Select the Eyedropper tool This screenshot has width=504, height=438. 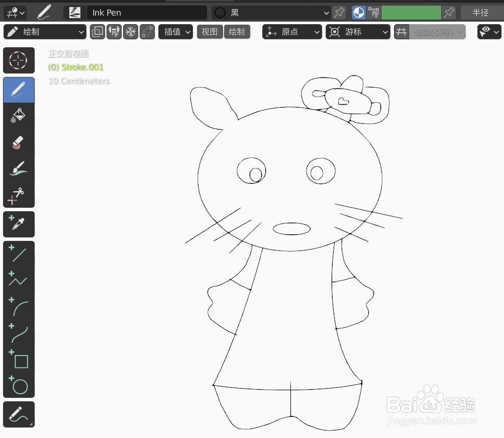pyautogui.click(x=19, y=224)
